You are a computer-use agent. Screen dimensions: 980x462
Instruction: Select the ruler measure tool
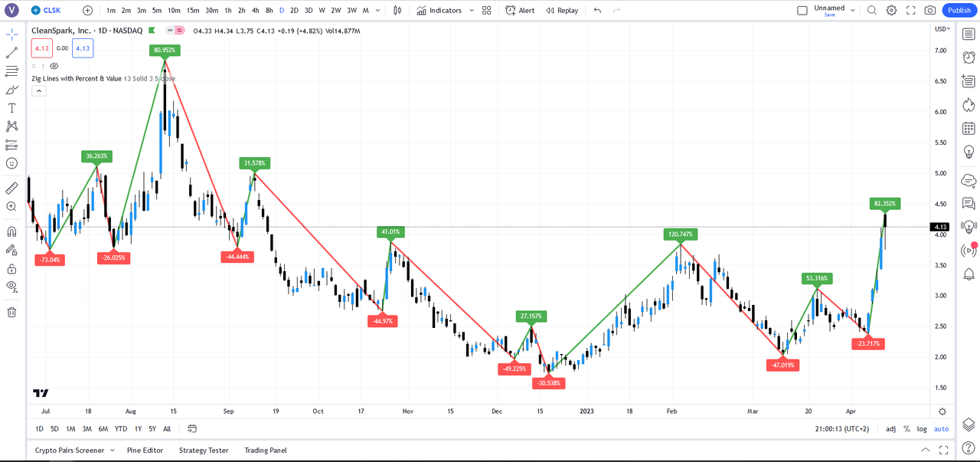pos(11,188)
